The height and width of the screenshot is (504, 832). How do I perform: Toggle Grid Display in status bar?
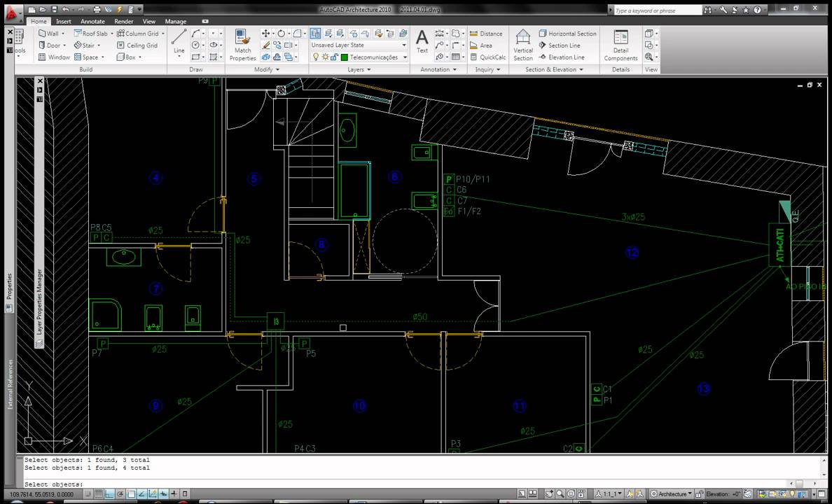click(x=99, y=494)
